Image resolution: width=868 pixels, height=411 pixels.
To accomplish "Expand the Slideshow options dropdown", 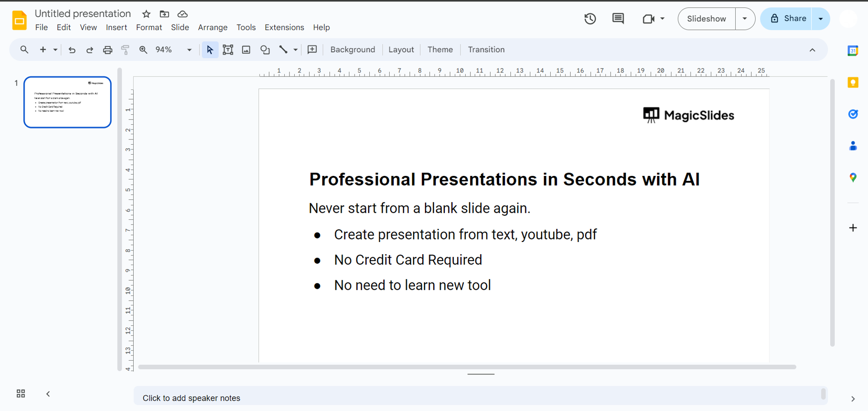I will (x=745, y=19).
